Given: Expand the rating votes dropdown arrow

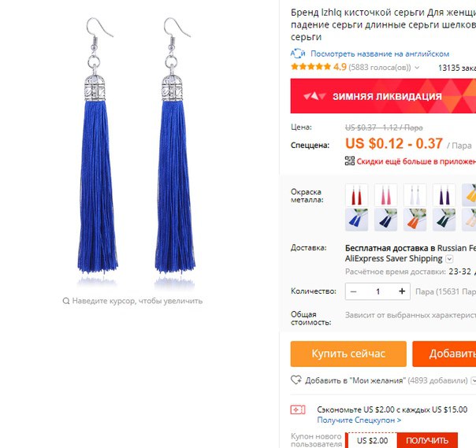Looking at the screenshot, I should (x=417, y=68).
